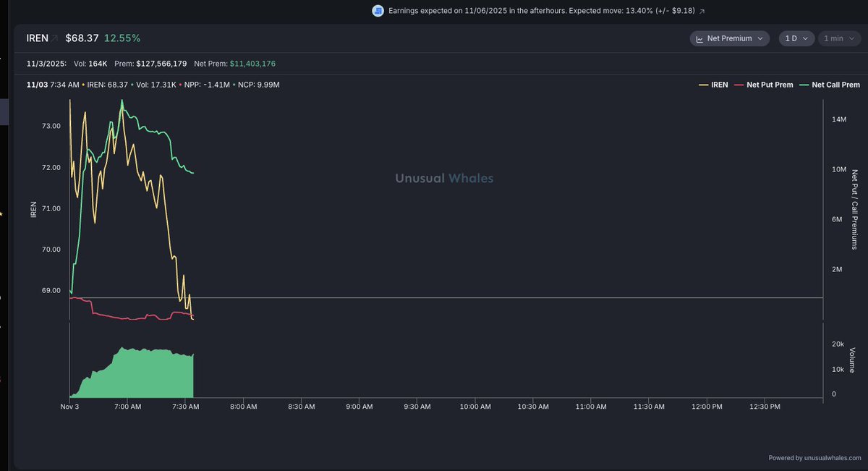Toggle IREN series via legend label

tap(720, 85)
